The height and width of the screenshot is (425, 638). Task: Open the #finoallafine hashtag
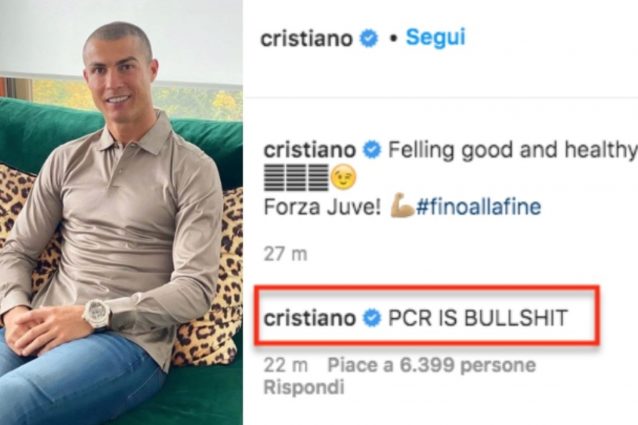(x=478, y=207)
